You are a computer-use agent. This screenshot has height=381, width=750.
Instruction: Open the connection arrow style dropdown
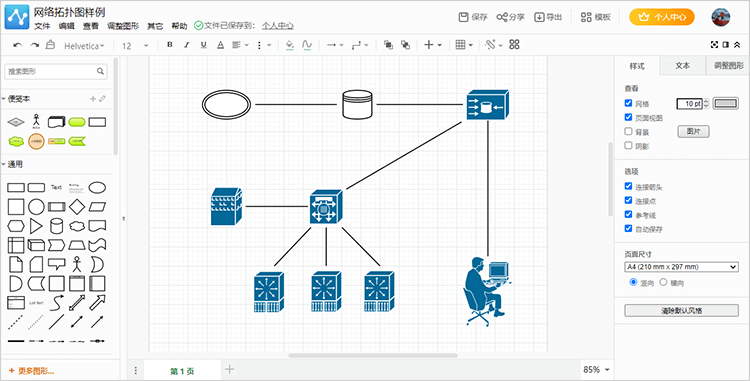click(335, 45)
